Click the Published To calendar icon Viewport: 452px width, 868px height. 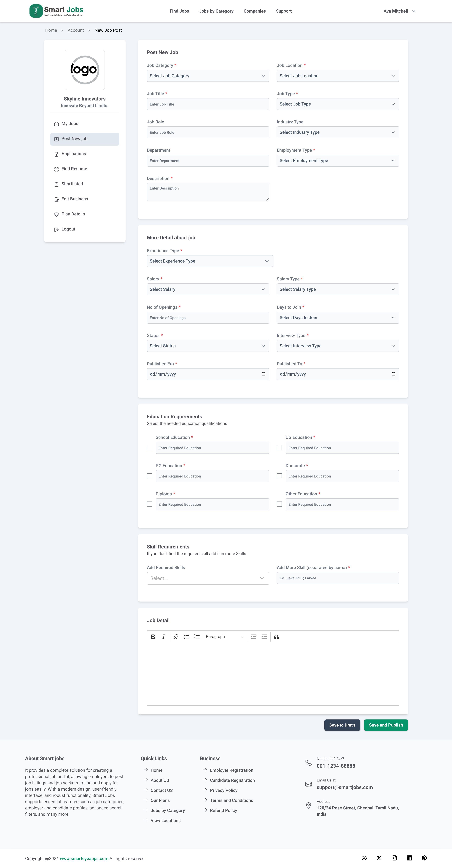pos(393,374)
